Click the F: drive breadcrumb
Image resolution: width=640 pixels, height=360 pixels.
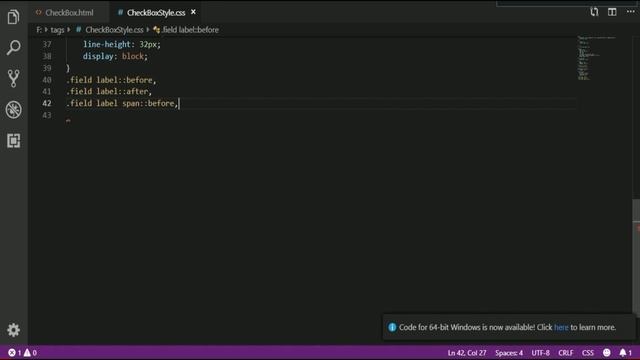click(x=39, y=30)
